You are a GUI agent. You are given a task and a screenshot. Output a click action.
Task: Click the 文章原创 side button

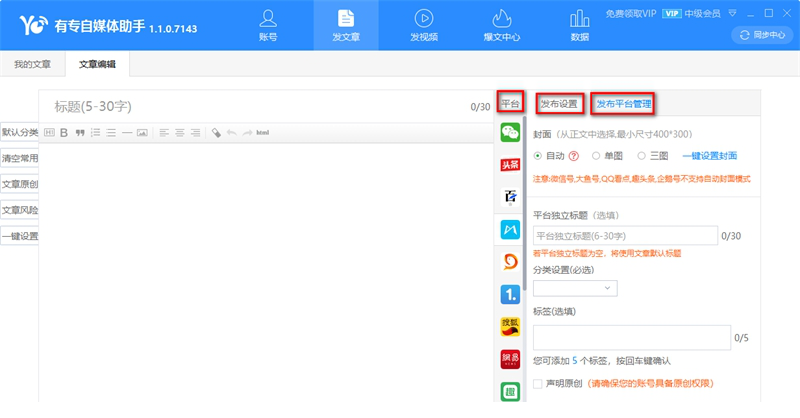point(19,184)
